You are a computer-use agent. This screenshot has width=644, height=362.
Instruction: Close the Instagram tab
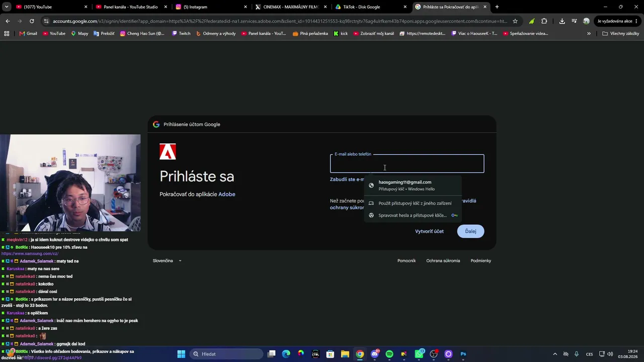coord(246,7)
